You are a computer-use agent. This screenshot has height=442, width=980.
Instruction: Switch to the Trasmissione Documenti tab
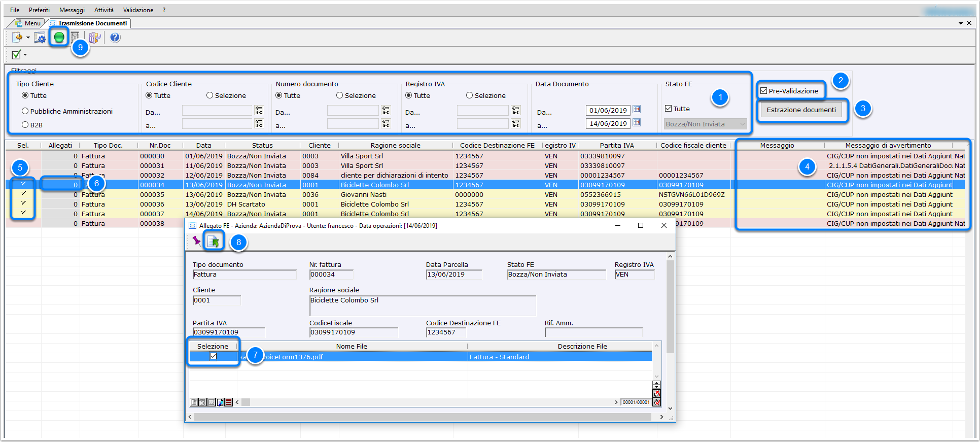pos(89,23)
